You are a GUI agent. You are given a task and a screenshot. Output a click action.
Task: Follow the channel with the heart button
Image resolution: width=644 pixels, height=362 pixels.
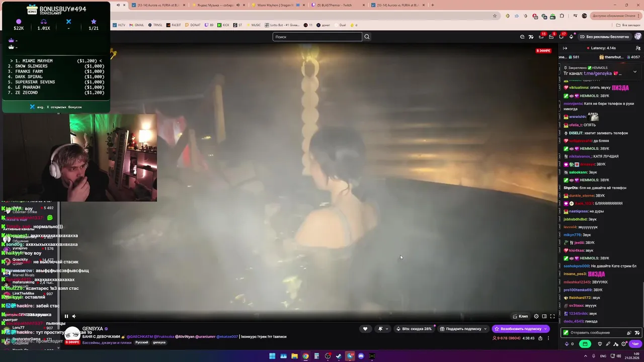pos(365,329)
